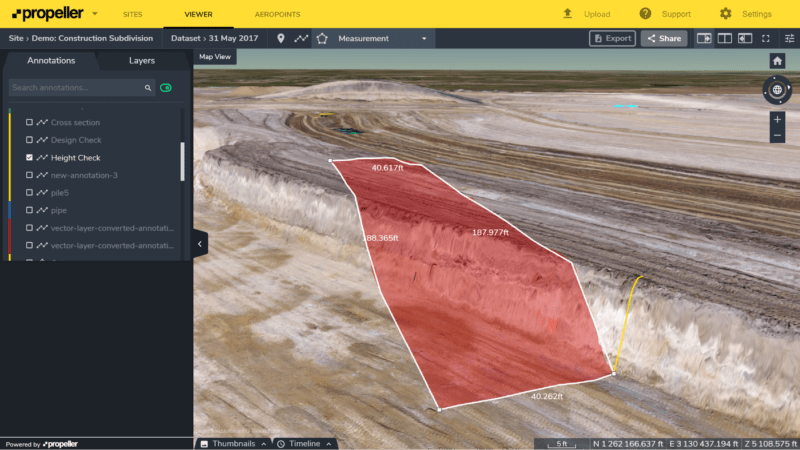Select the point marker tool icon

pos(281,38)
